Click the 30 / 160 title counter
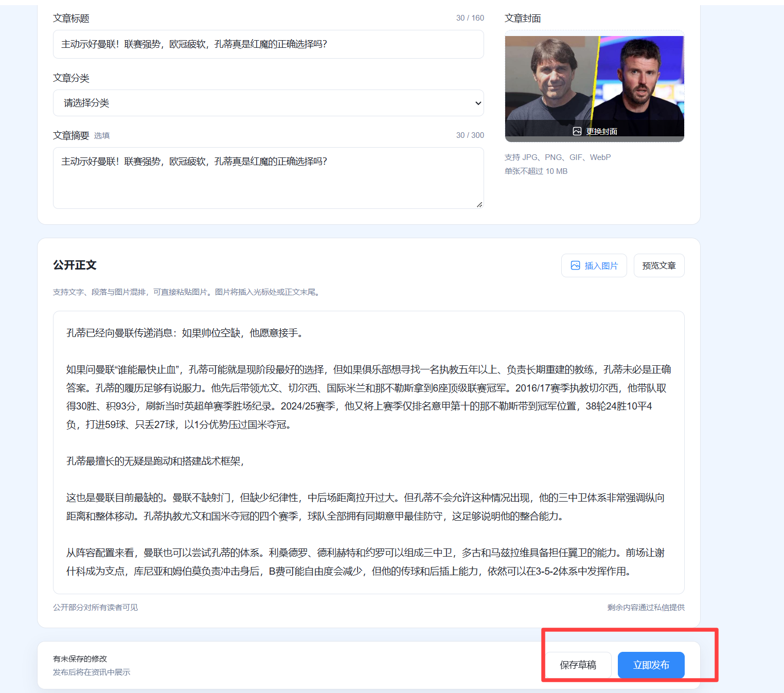Screen dimensions: 784x693 pos(470,18)
